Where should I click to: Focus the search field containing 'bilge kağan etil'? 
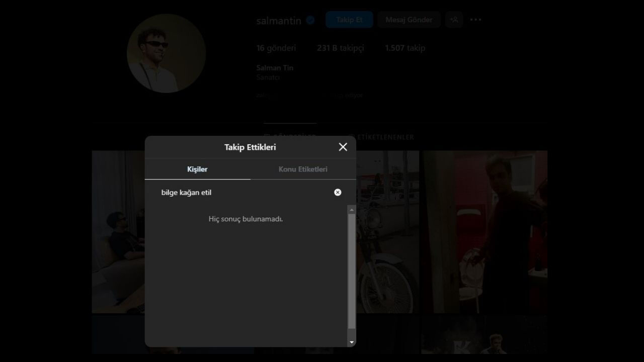(242, 193)
